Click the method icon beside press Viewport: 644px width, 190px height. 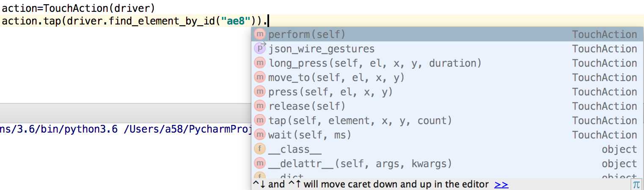coord(259,92)
